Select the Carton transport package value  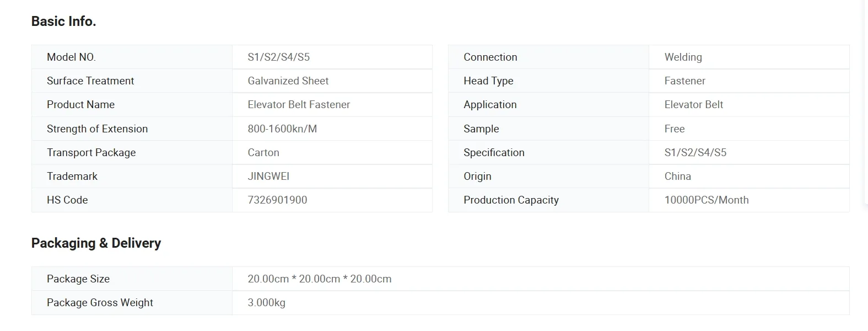pos(263,153)
